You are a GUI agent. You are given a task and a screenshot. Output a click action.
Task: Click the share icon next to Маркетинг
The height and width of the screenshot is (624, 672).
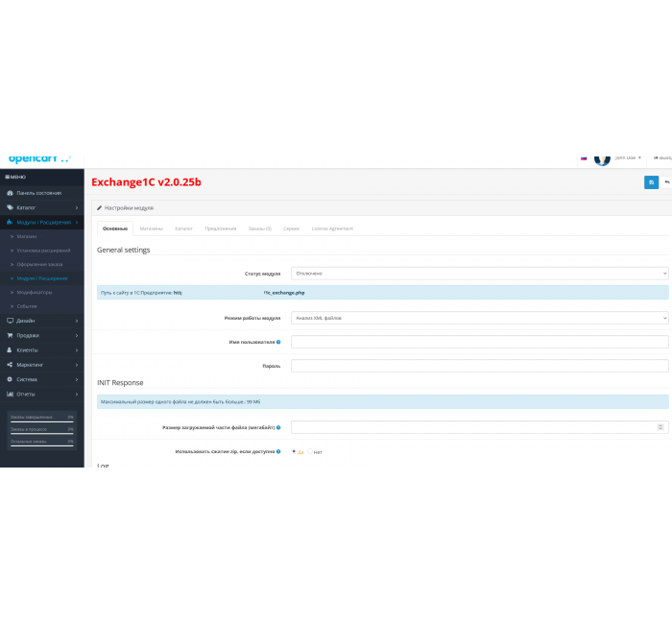pos(10,365)
